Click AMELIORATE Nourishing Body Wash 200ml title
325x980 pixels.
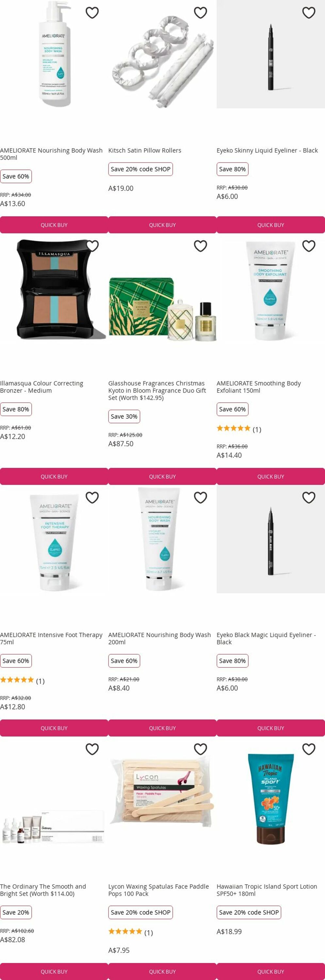pyautogui.click(x=159, y=638)
